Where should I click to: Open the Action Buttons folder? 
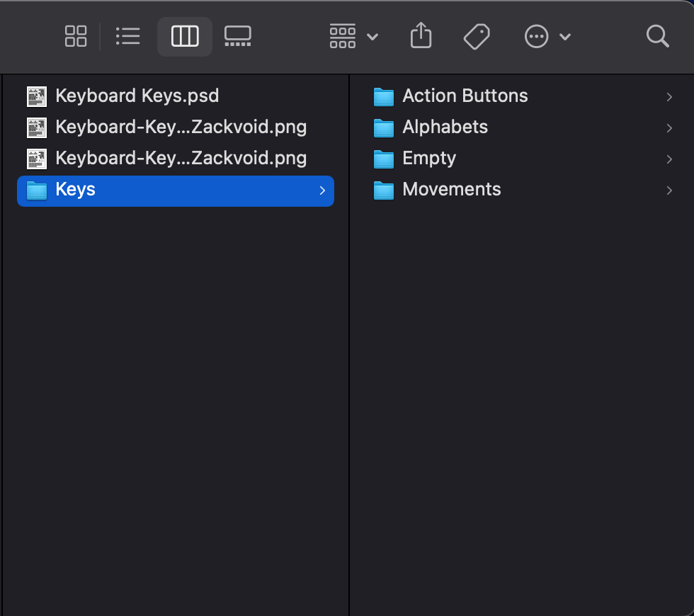click(x=465, y=96)
